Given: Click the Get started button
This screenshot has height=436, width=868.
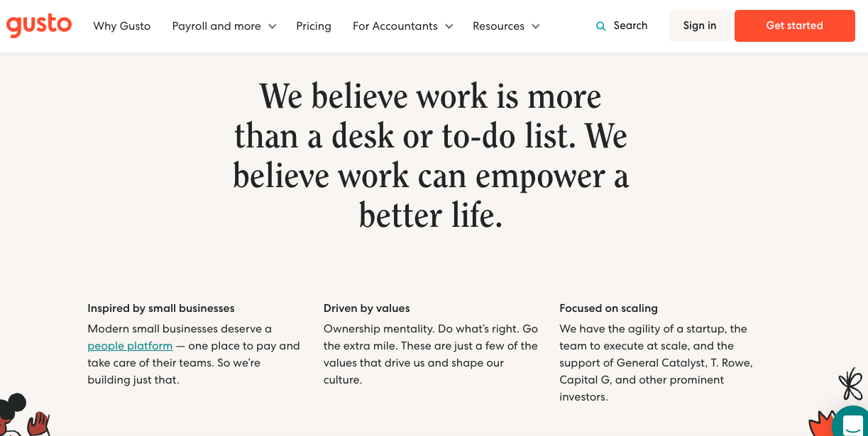Looking at the screenshot, I should click(795, 26).
